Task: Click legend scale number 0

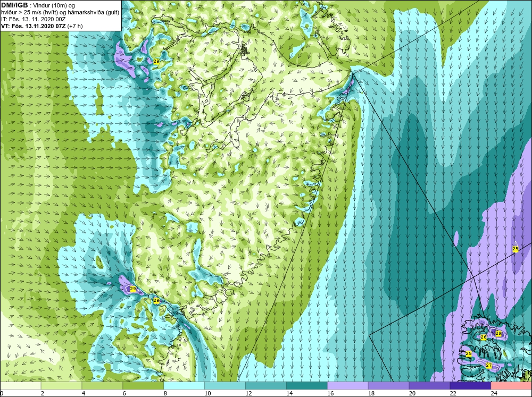Action: tap(2, 393)
